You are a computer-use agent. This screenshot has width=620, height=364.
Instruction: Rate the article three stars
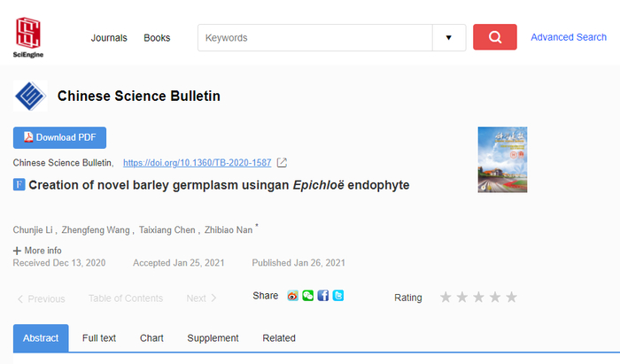pos(478,297)
